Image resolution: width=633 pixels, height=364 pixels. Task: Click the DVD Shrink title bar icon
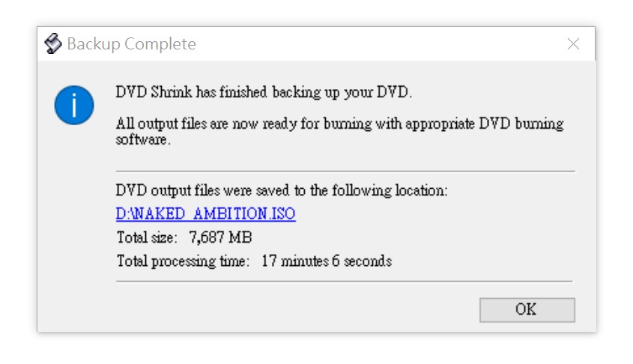tap(53, 44)
